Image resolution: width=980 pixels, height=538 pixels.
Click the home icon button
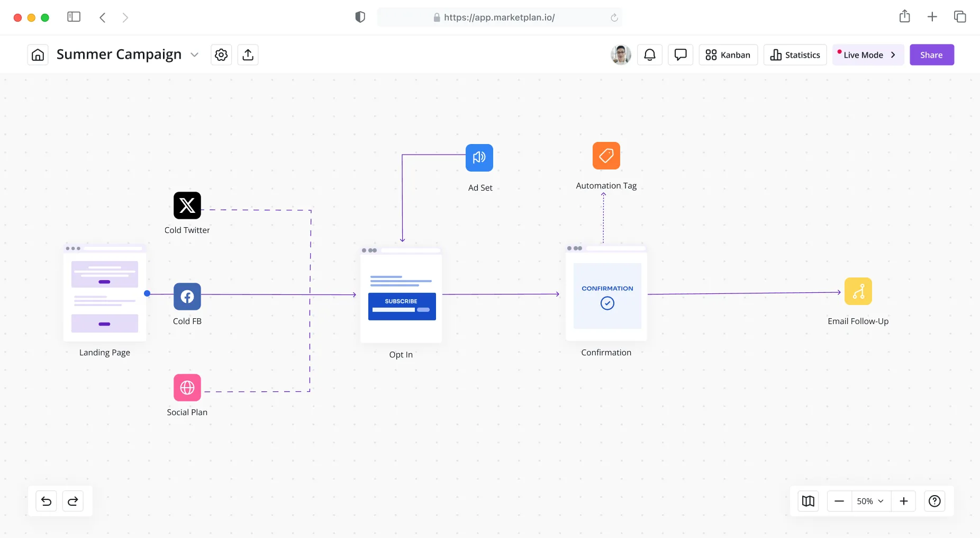click(x=38, y=55)
